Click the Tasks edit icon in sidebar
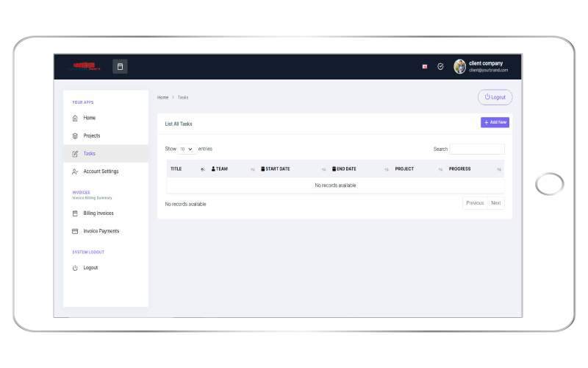 coord(75,154)
